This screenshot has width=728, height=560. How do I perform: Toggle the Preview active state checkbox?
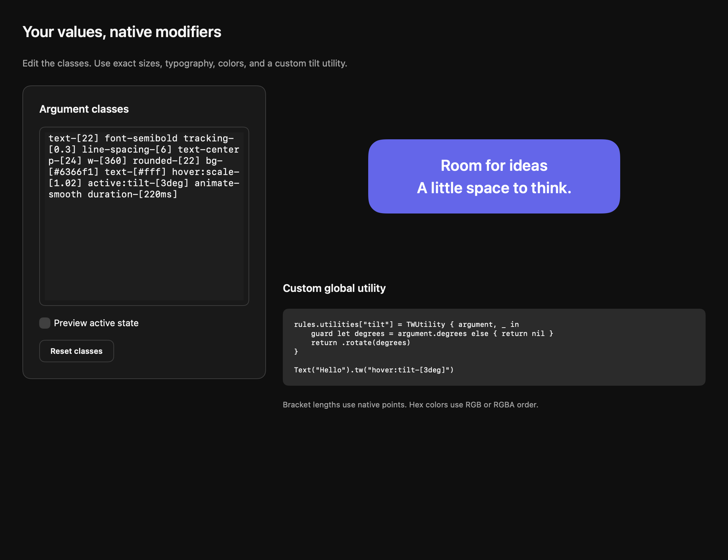point(45,323)
